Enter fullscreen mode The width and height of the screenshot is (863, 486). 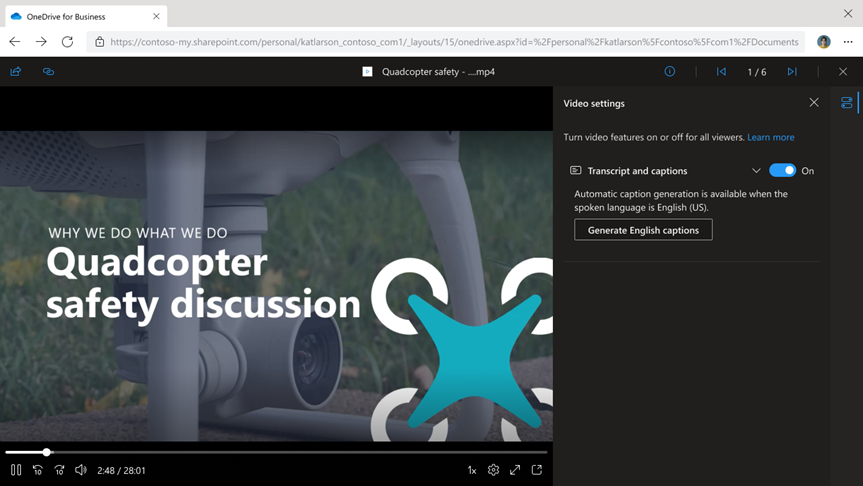(515, 470)
